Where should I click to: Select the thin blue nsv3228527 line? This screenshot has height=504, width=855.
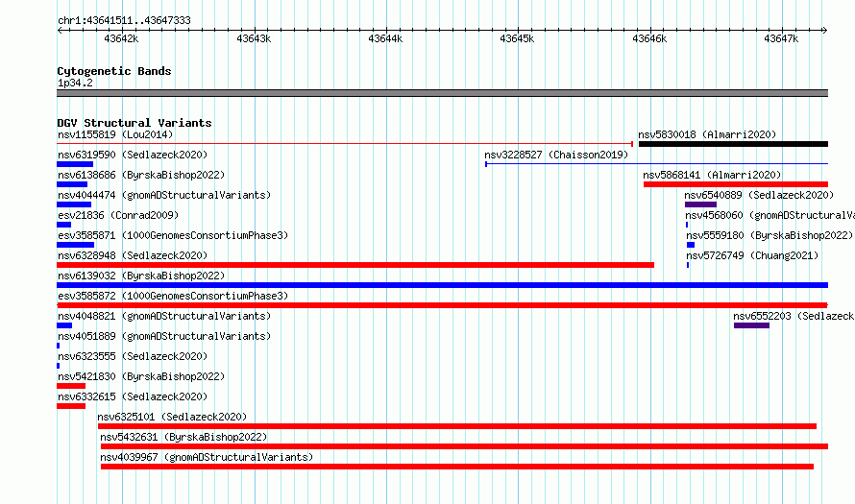656,164
